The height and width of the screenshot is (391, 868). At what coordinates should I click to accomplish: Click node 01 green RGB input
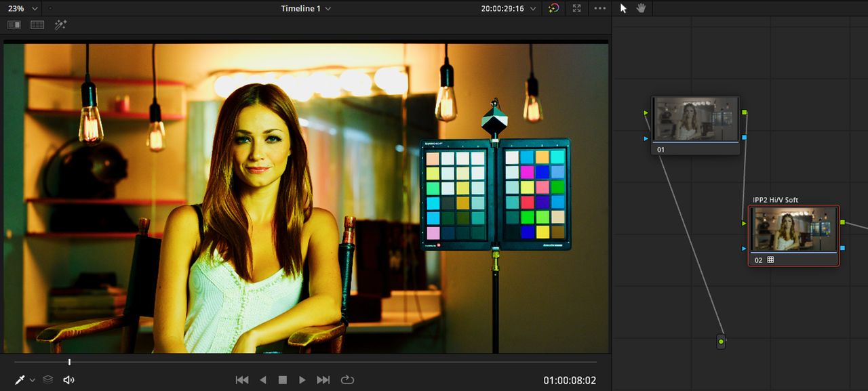tap(646, 112)
